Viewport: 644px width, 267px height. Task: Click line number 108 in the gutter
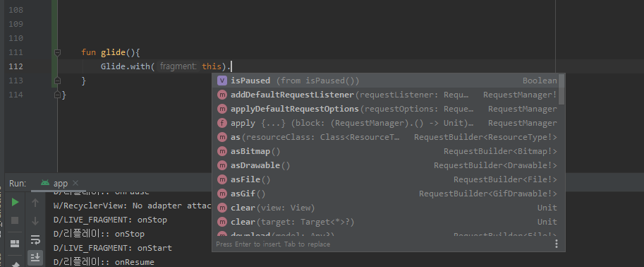coord(16,10)
